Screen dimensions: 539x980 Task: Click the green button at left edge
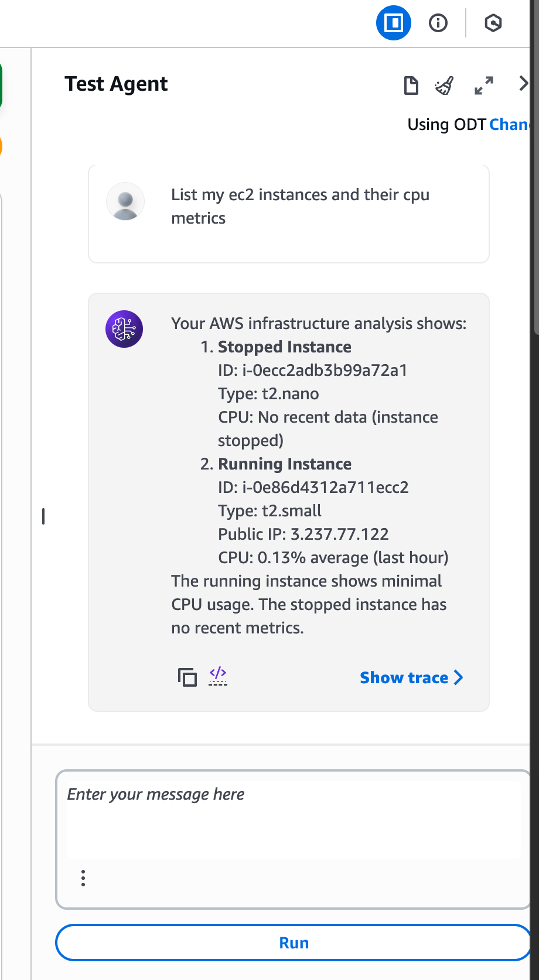[1, 85]
